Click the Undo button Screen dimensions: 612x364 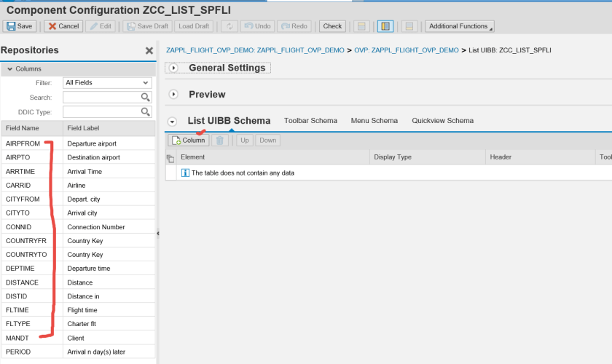258,26
